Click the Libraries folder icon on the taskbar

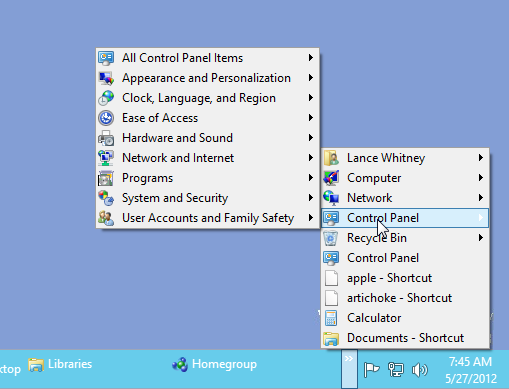36,365
